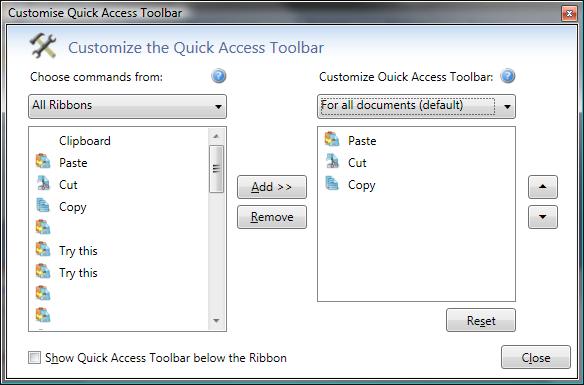Click scroll up arrow of commands list
The height and width of the screenshot is (385, 584).
216,136
